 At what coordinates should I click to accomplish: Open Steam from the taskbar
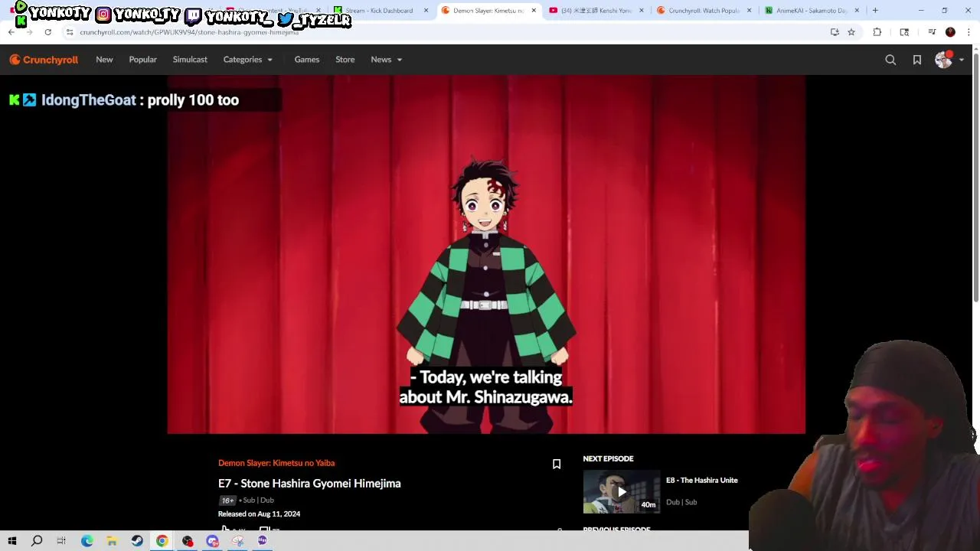coord(137,541)
